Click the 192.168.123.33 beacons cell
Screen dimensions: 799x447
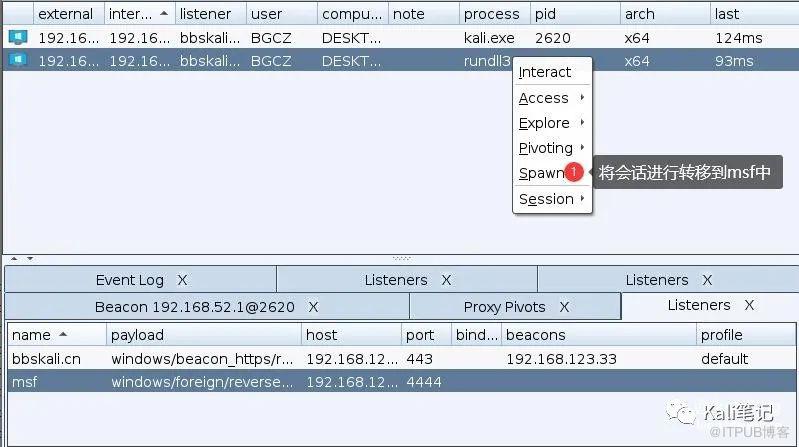click(x=562, y=359)
